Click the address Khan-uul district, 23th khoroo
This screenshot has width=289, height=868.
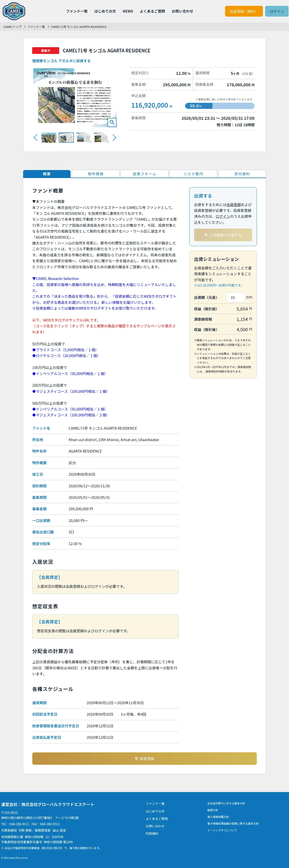114,440
